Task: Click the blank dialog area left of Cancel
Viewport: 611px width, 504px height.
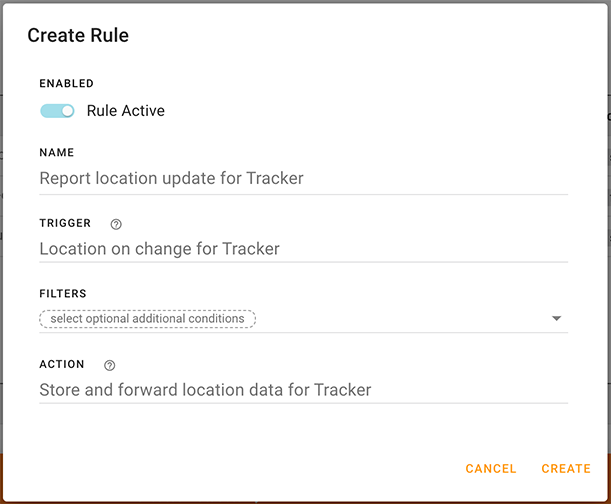Action: tap(250, 468)
